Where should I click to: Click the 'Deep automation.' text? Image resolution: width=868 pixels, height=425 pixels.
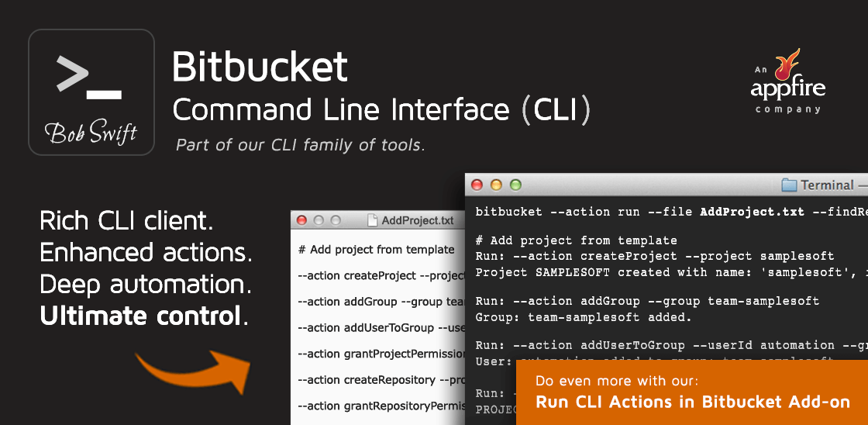(146, 285)
